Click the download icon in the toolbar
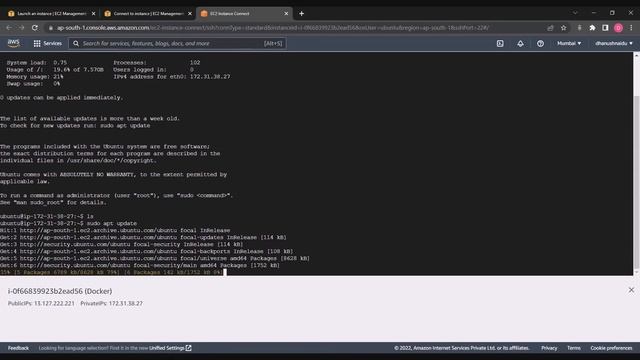 click(579, 28)
